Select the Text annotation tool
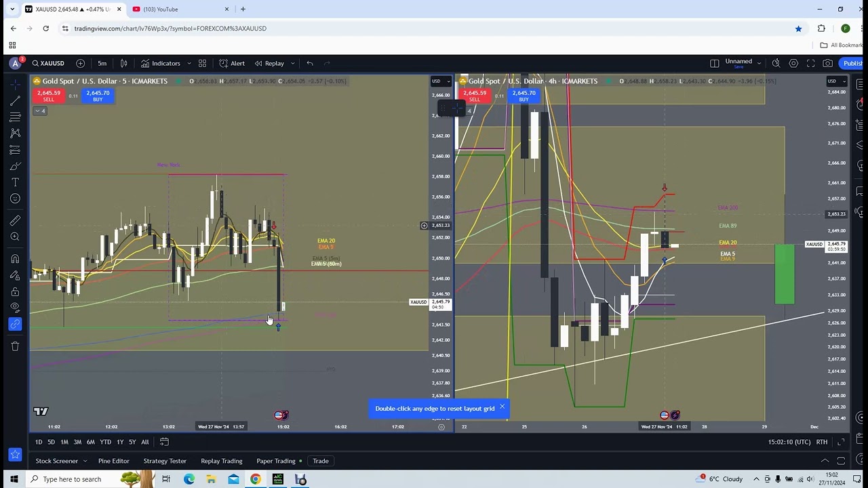This screenshot has width=868, height=488. tap(15, 182)
